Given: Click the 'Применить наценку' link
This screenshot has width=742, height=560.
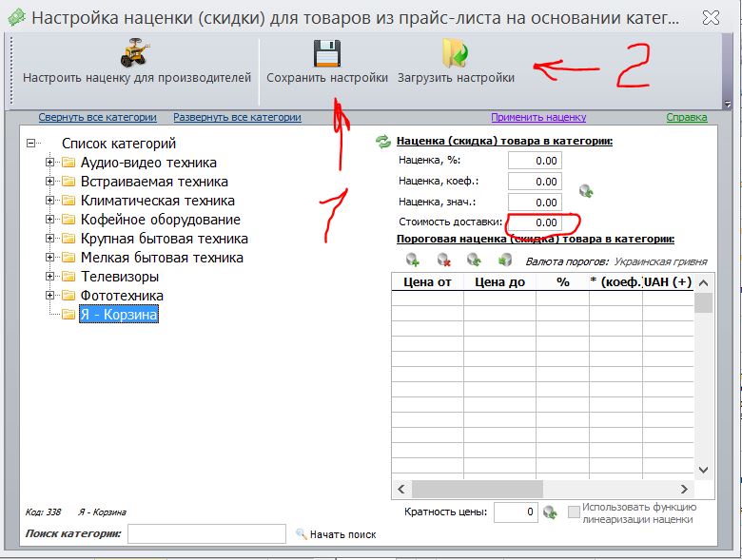Looking at the screenshot, I should [538, 117].
